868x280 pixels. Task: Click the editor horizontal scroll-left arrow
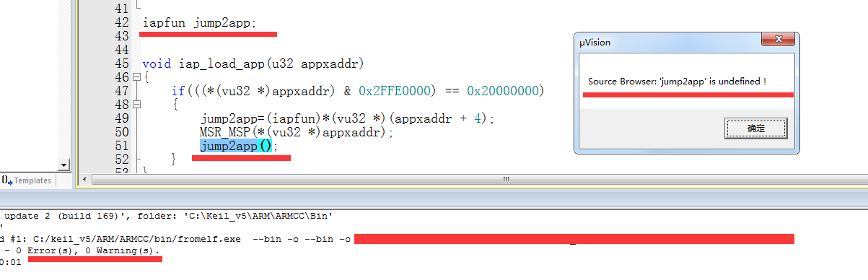click(85, 180)
